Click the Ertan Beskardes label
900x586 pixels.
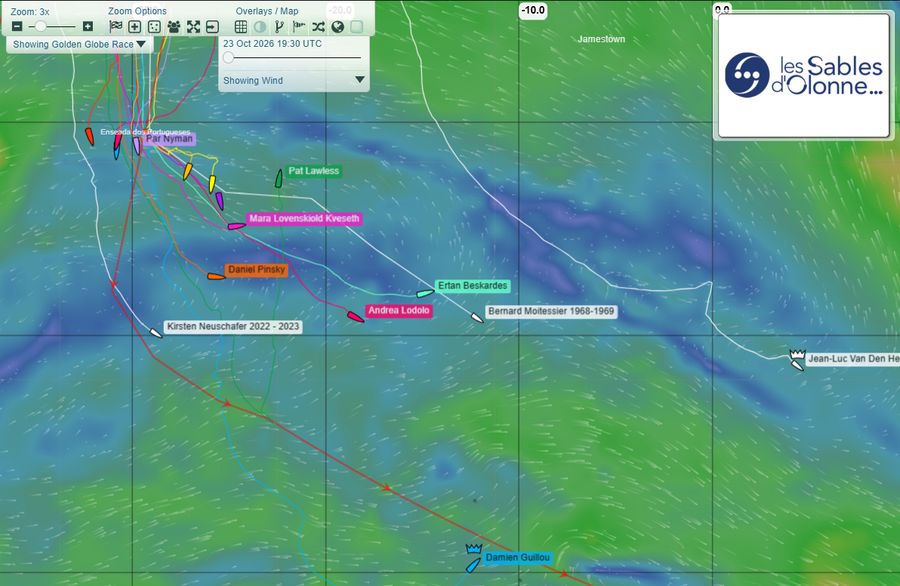tap(472, 286)
